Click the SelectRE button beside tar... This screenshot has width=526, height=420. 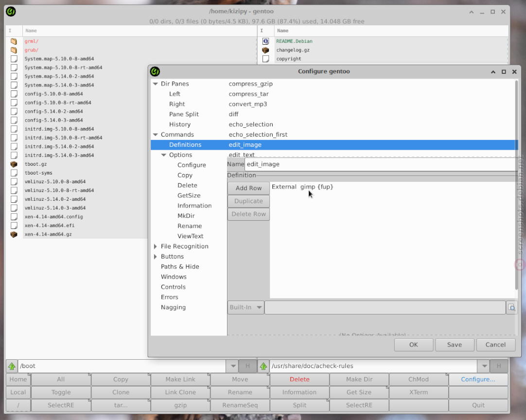coord(61,405)
